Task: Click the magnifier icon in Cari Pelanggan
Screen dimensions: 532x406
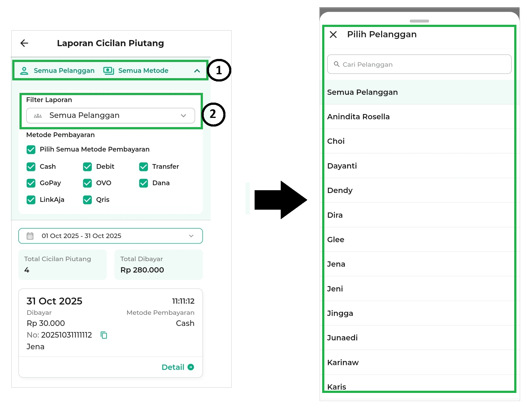Action: point(337,64)
